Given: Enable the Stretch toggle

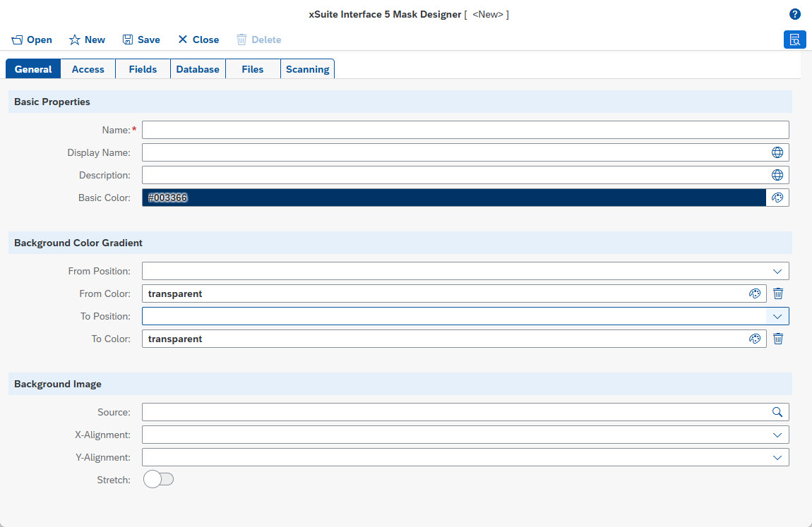Looking at the screenshot, I should tap(158, 479).
